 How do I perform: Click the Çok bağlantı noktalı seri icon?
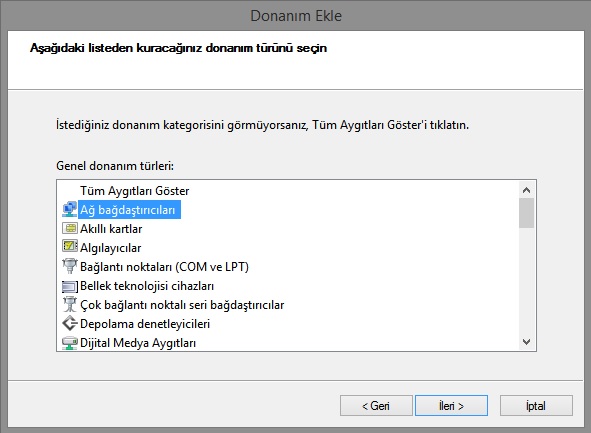pyautogui.click(x=69, y=304)
